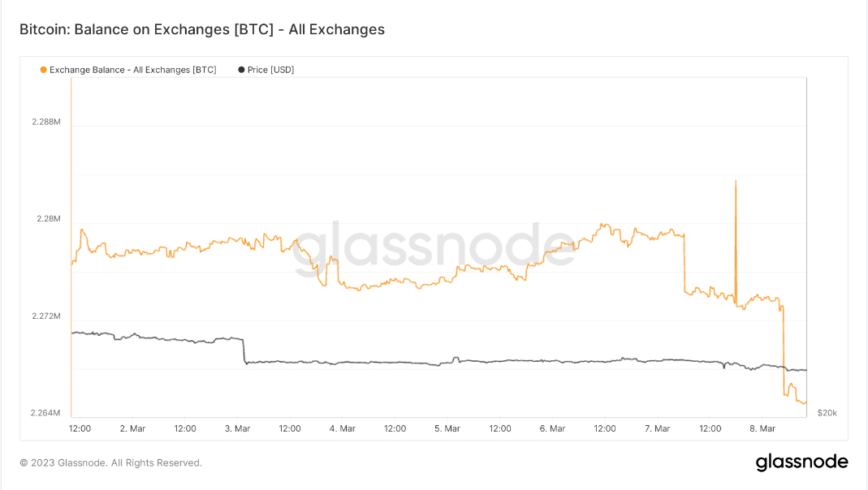Click the orange Exchange Balance legend dot
Viewport: 868px width, 490px height.
(x=43, y=70)
